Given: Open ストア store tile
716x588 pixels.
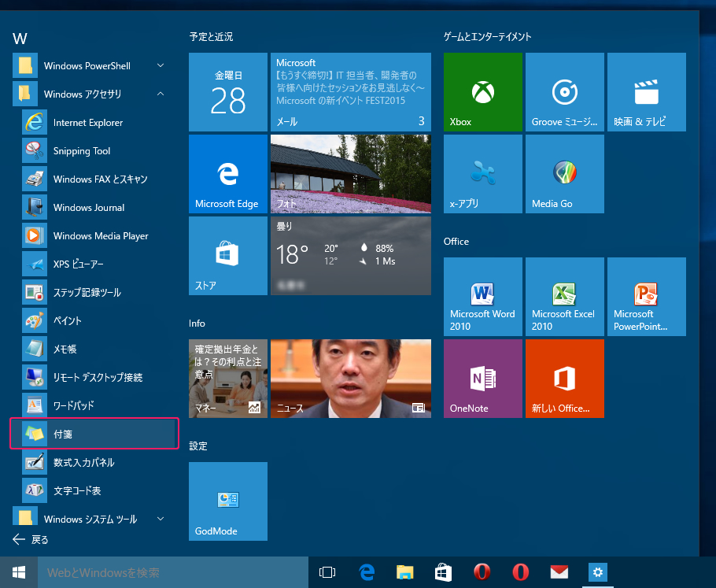Looking at the screenshot, I should pyautogui.click(x=228, y=255).
